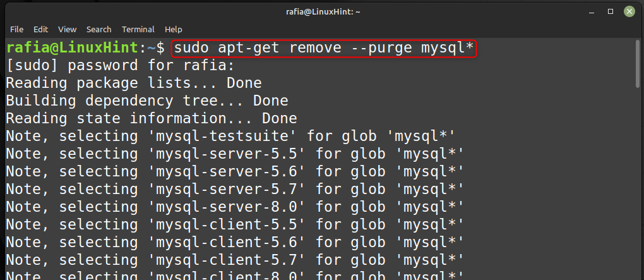Screen dimensions: 644x280
Task: Open the View menu
Action: (x=68, y=30)
